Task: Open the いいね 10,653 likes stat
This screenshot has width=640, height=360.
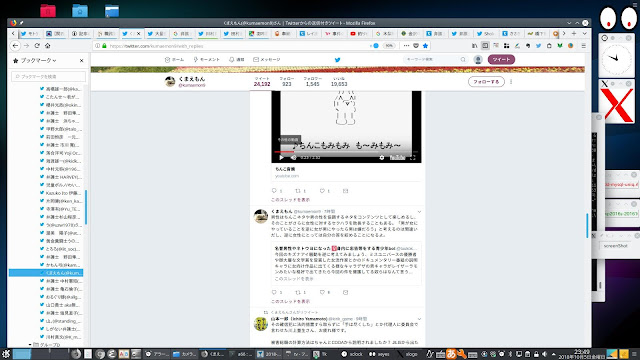Action: click(x=339, y=82)
